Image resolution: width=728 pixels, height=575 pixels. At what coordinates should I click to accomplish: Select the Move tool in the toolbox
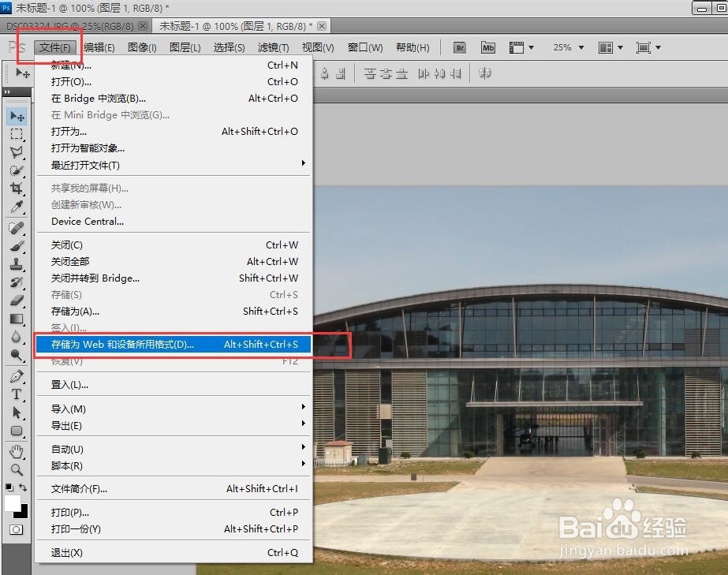17,116
